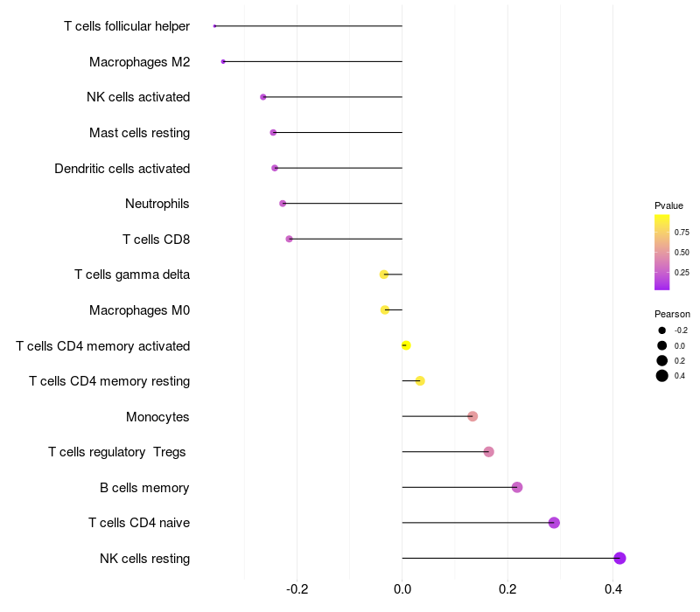The height and width of the screenshot is (612, 700).
Task: Select the Neutrophils data point
Action: [x=283, y=204]
